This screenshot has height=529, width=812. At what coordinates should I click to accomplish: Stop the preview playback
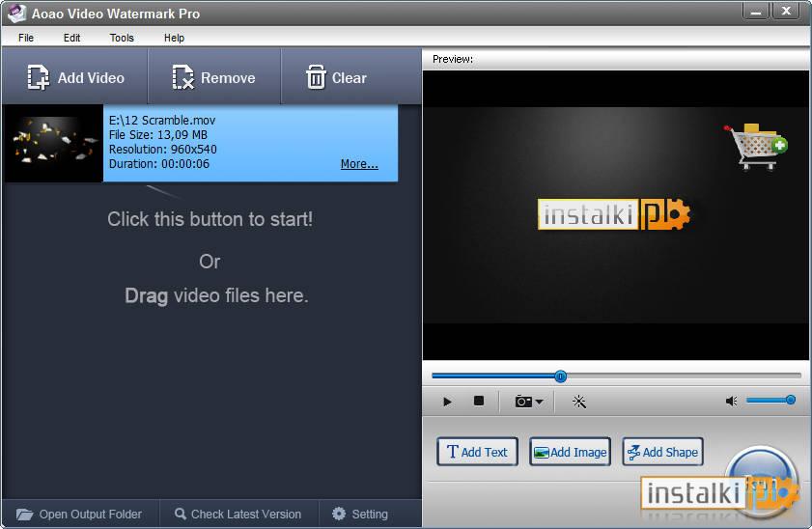(x=479, y=401)
